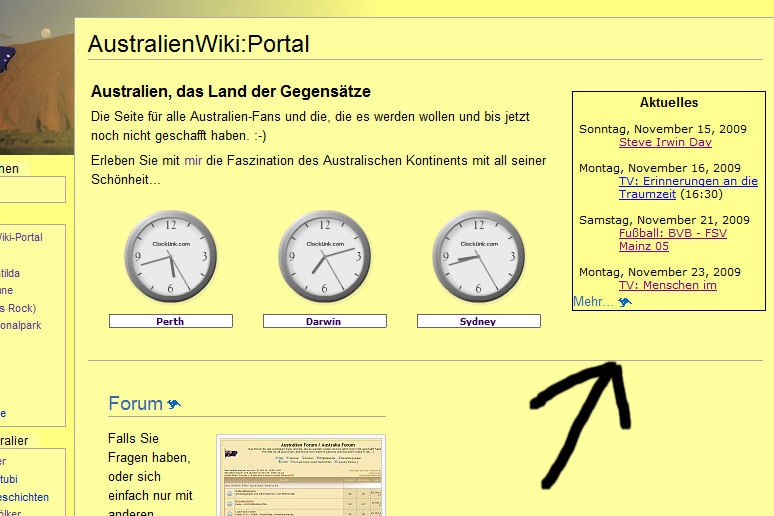Select the Darwin label under the clock
This screenshot has height=516, width=774.
[324, 321]
